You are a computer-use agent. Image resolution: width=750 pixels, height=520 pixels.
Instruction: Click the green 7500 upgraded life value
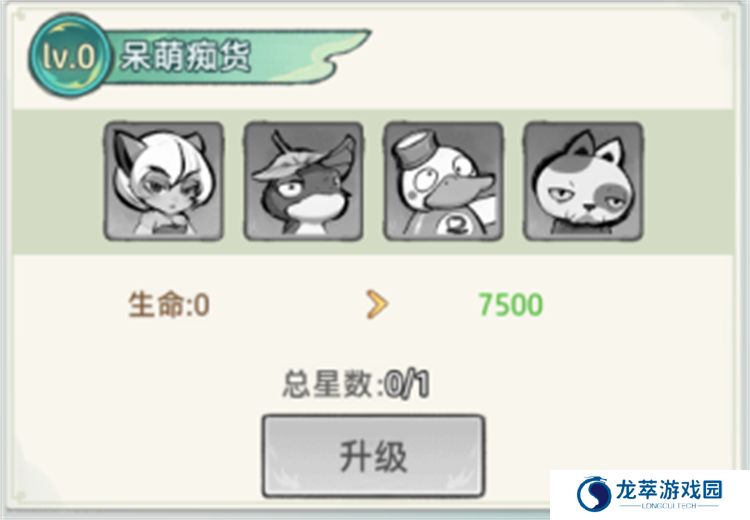pyautogui.click(x=511, y=305)
